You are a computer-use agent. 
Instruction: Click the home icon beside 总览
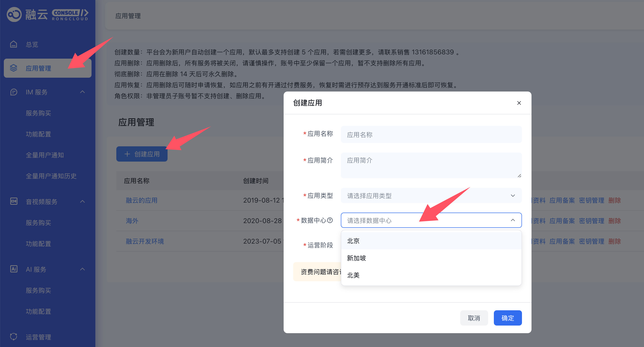point(14,44)
